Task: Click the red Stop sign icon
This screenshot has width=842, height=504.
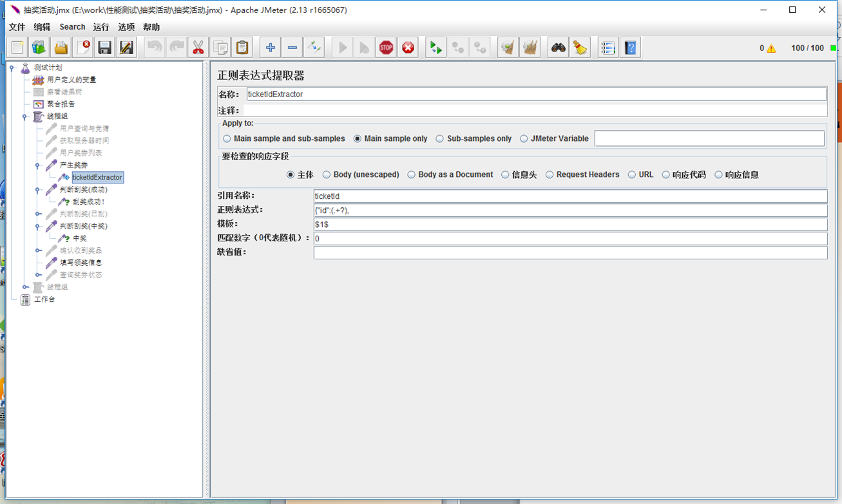Action: [386, 48]
